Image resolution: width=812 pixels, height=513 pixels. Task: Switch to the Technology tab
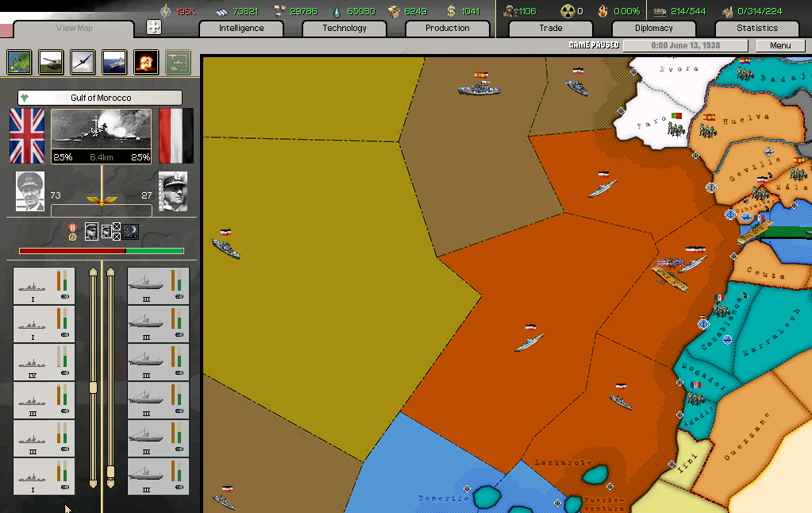pyautogui.click(x=344, y=28)
